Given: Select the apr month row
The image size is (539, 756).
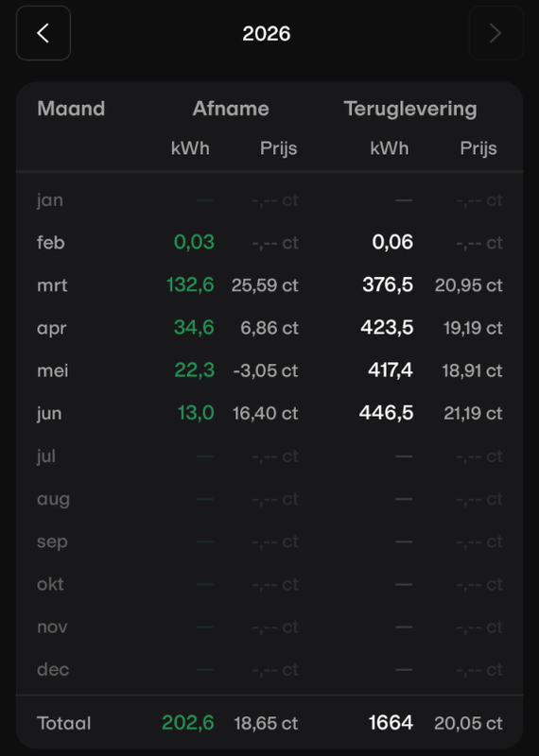Looking at the screenshot, I should pyautogui.click(x=269, y=328).
